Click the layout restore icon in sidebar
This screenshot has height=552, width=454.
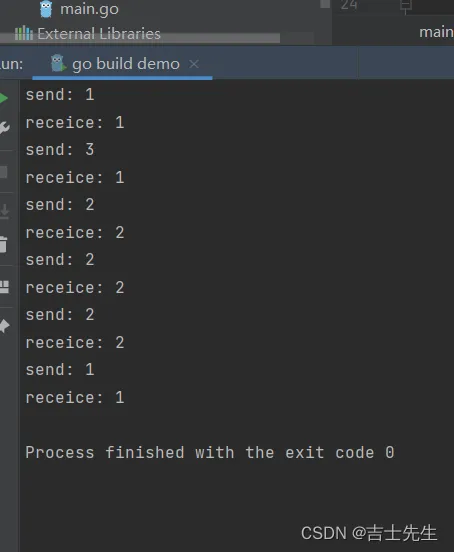[x=4, y=287]
